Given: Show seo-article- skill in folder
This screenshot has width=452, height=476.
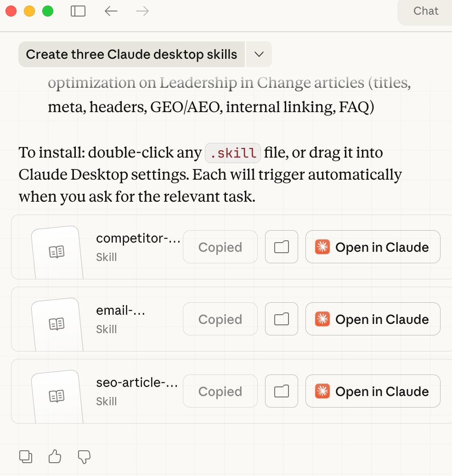Looking at the screenshot, I should (282, 391).
